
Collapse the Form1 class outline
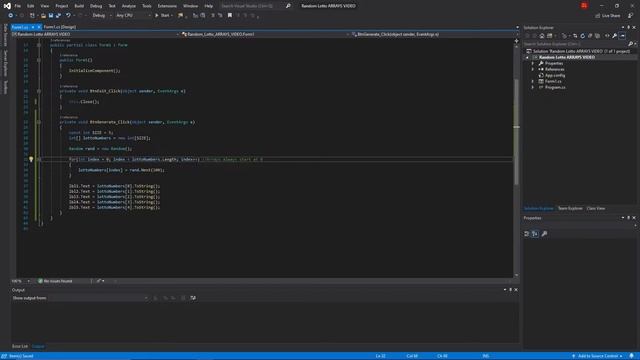coord(39,45)
